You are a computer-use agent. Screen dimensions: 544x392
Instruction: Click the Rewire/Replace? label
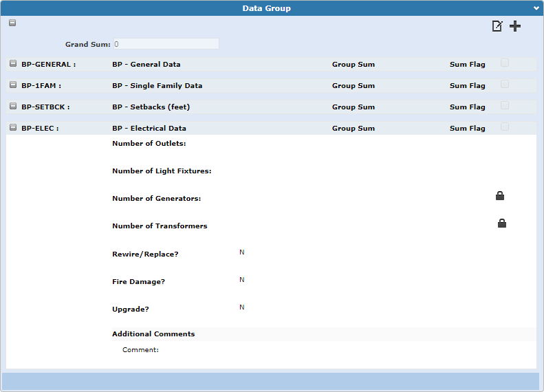(145, 254)
